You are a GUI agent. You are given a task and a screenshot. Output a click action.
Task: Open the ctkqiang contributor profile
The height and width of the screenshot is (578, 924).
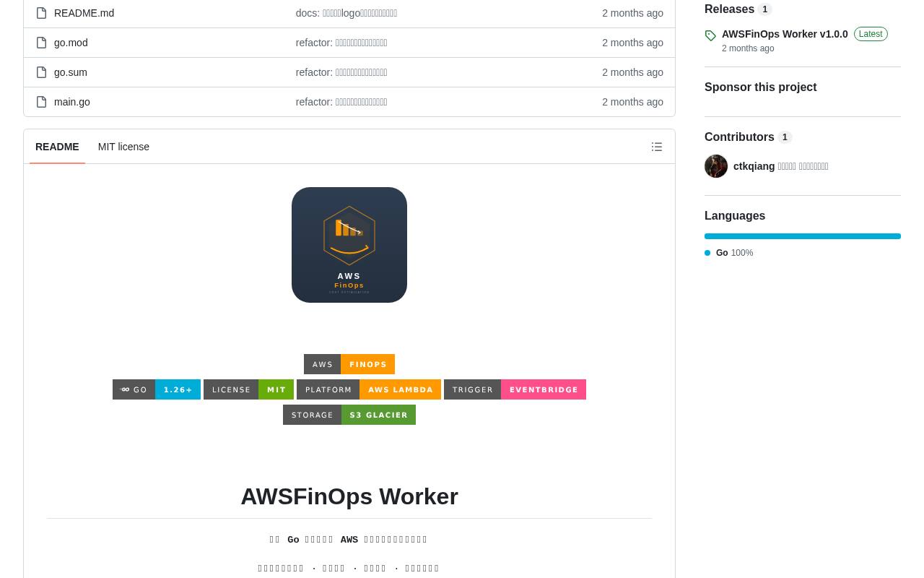tap(780, 166)
